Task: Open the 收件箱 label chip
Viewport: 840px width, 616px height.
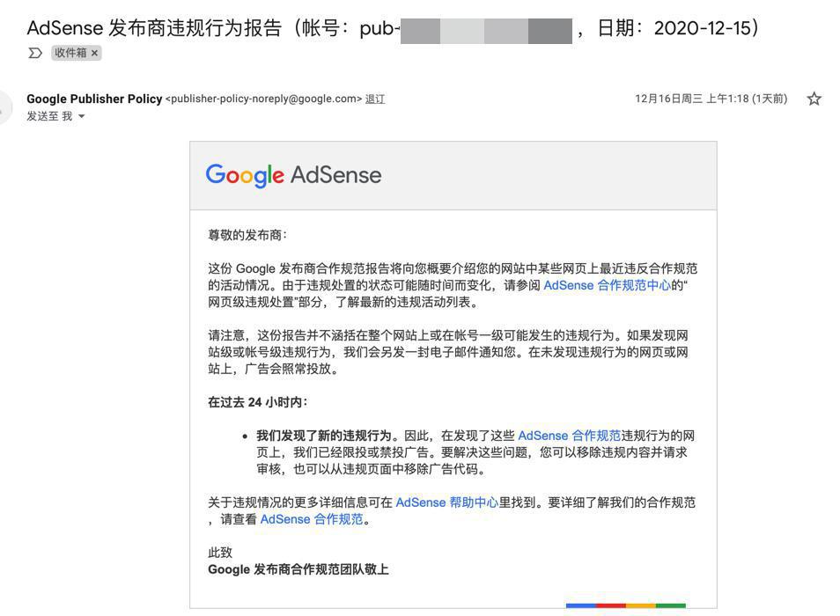Action: (70, 53)
